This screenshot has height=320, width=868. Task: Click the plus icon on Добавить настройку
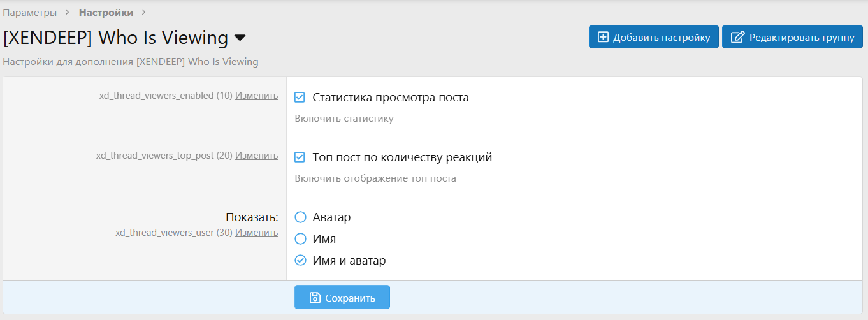coord(603,37)
